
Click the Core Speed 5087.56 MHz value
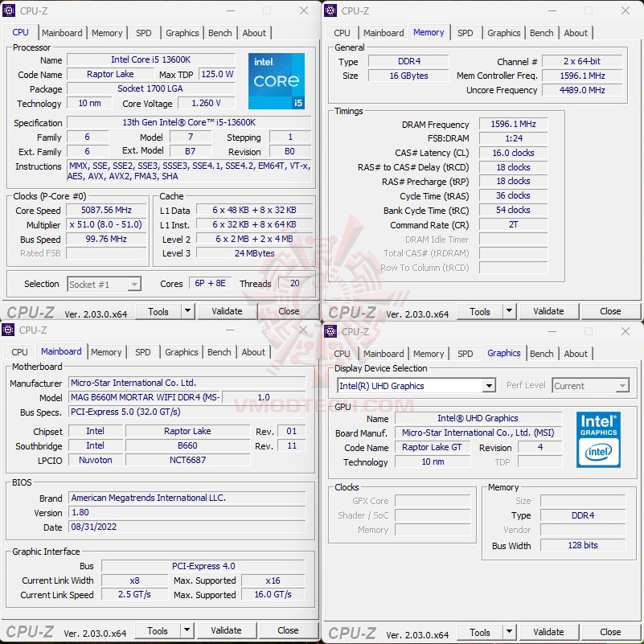[x=106, y=210]
